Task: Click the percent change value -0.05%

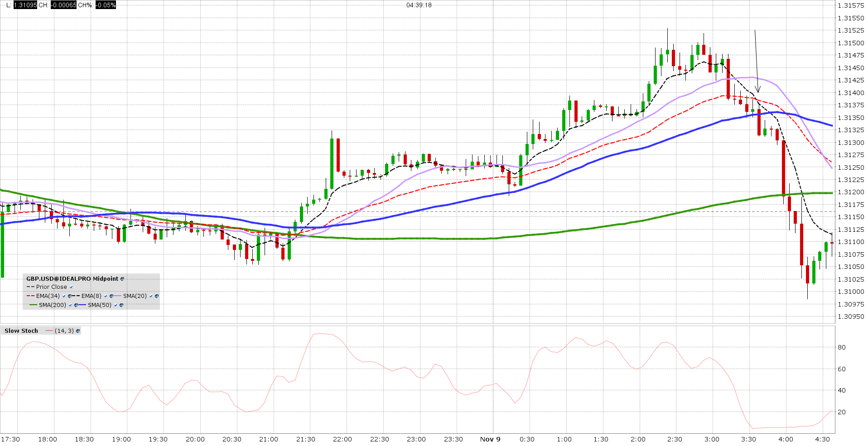Action: 106,5
